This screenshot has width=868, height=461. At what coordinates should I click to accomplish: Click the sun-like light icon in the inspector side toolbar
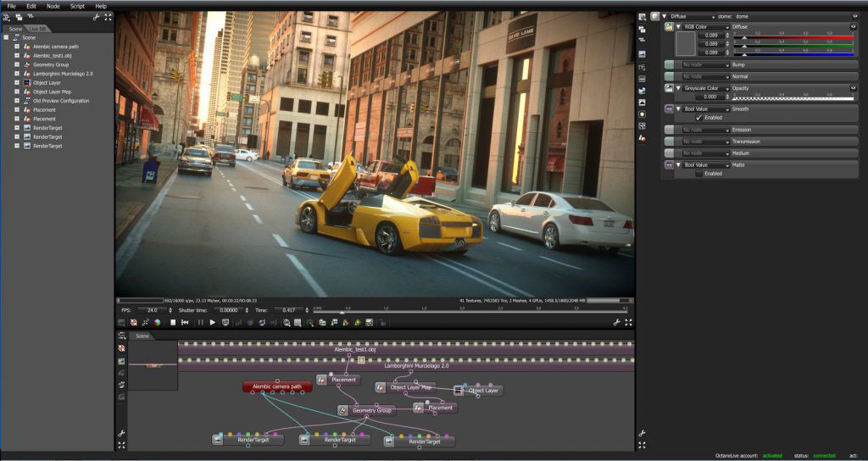click(x=643, y=114)
